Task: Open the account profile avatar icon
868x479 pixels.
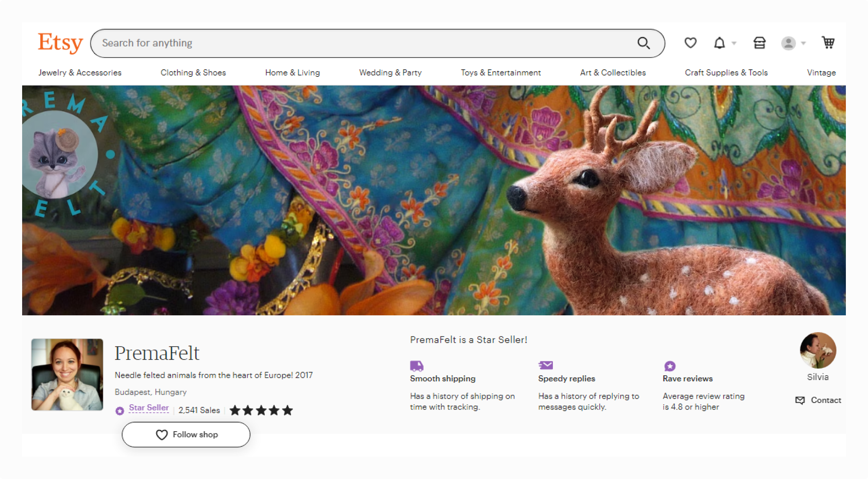Action: point(788,43)
